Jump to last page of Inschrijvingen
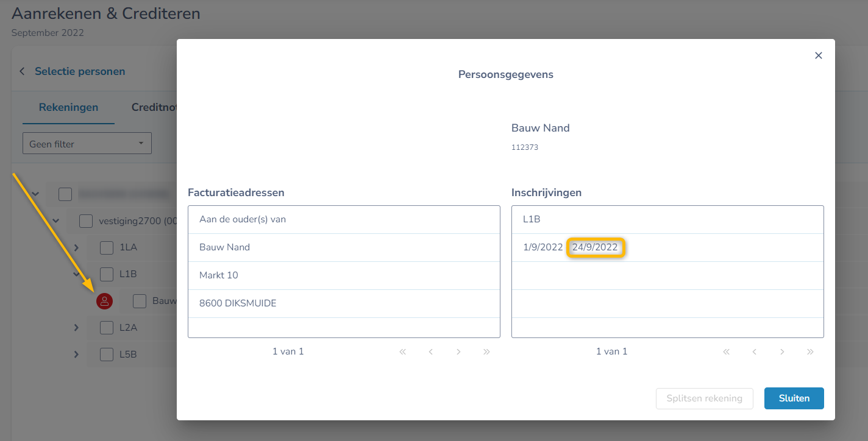The height and width of the screenshot is (441, 868). [x=810, y=351]
